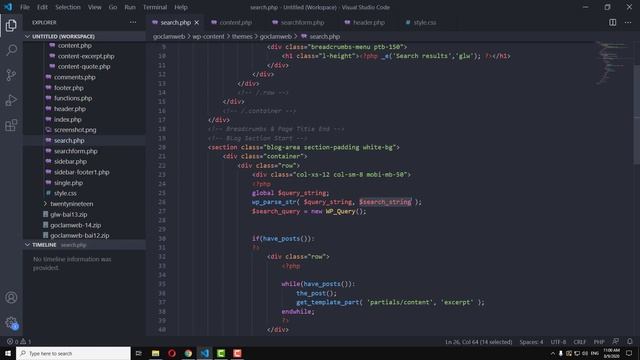Image resolution: width=640 pixels, height=360 pixels.
Task: Open the Windows Action Center
Action: (x=629, y=353)
